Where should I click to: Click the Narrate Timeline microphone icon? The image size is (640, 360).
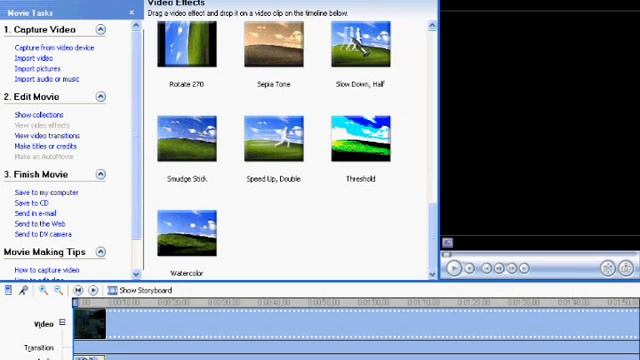click(x=23, y=290)
